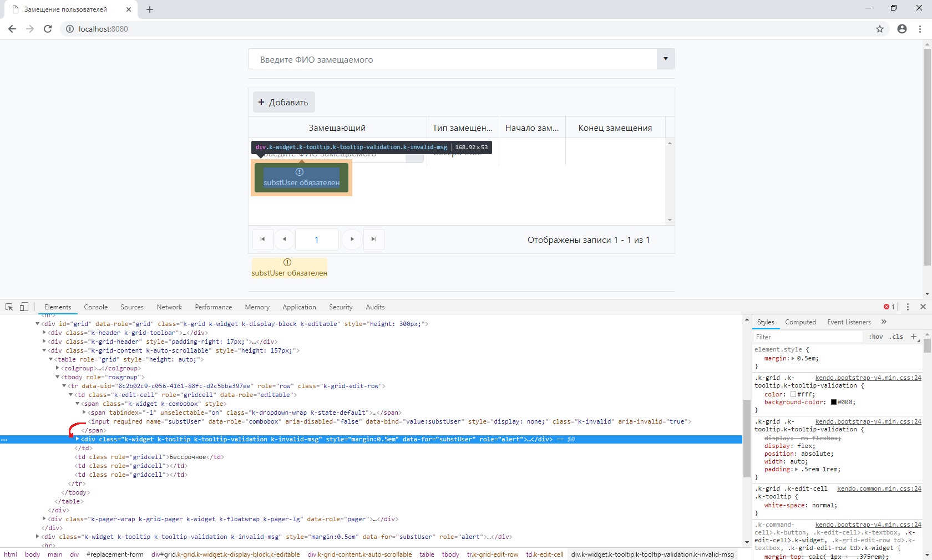The width and height of the screenshot is (932, 560).
Task: Click #replacement-form in breadcrumb
Action: (115, 554)
